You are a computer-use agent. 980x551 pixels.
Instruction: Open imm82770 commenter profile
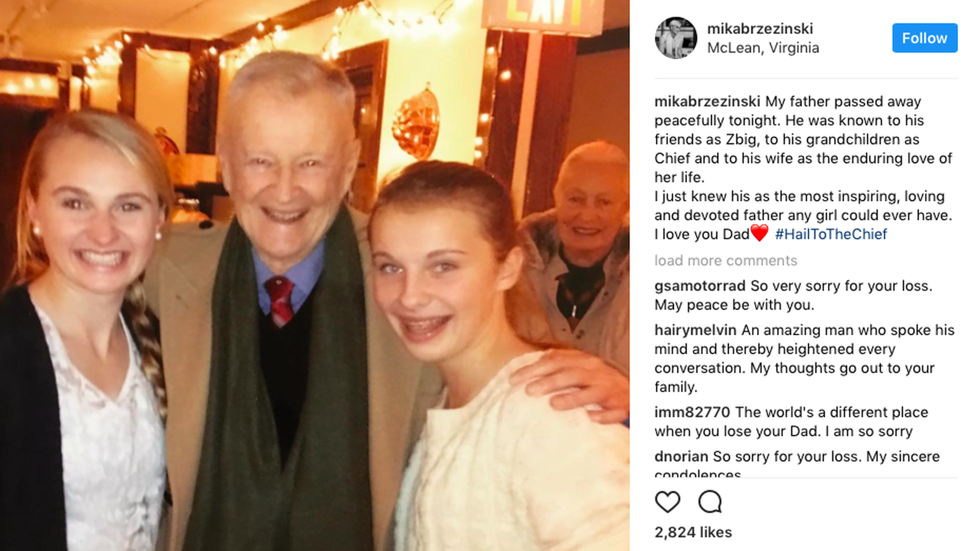pyautogui.click(x=692, y=412)
